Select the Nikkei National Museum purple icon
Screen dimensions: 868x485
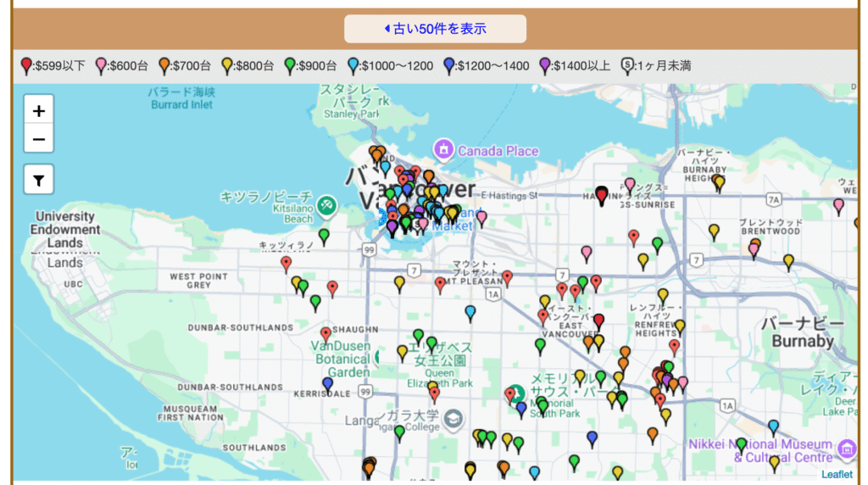pyautogui.click(x=846, y=449)
